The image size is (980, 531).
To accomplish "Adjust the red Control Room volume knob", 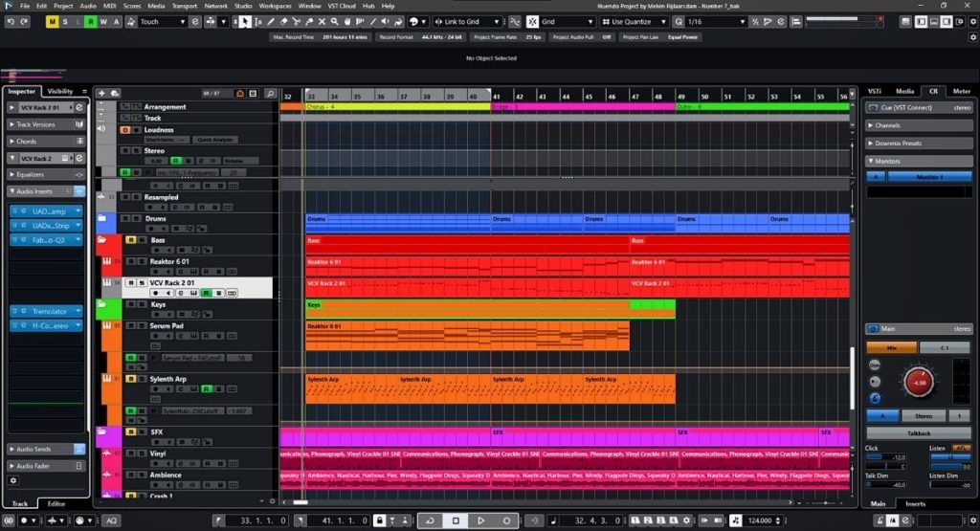I will point(919,383).
